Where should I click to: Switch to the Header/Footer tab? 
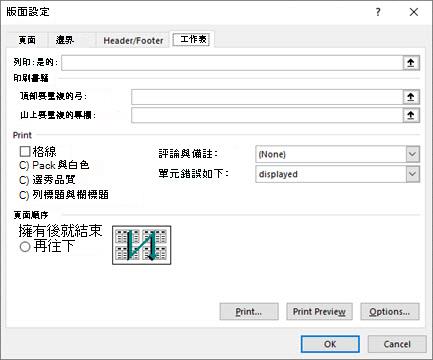133,41
